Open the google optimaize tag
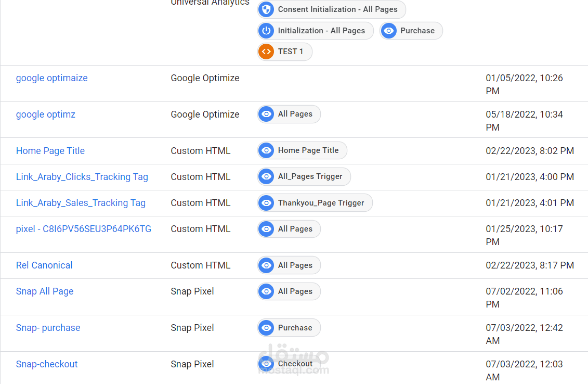Screen dimensions: 588x384 pyautogui.click(x=52, y=78)
